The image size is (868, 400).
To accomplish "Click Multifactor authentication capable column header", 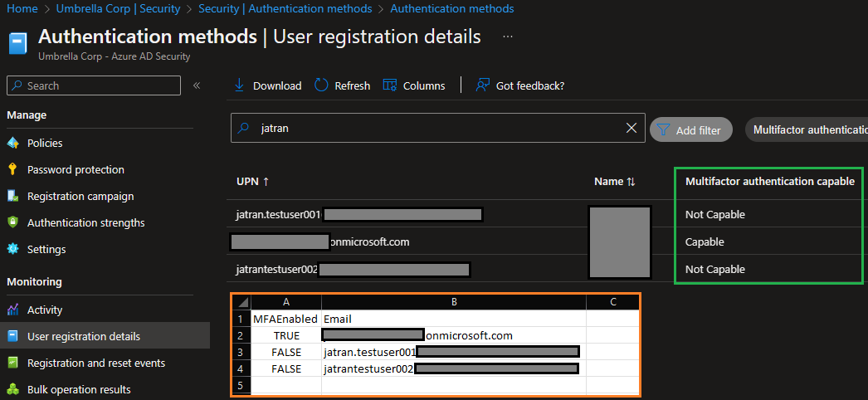I will pyautogui.click(x=769, y=182).
